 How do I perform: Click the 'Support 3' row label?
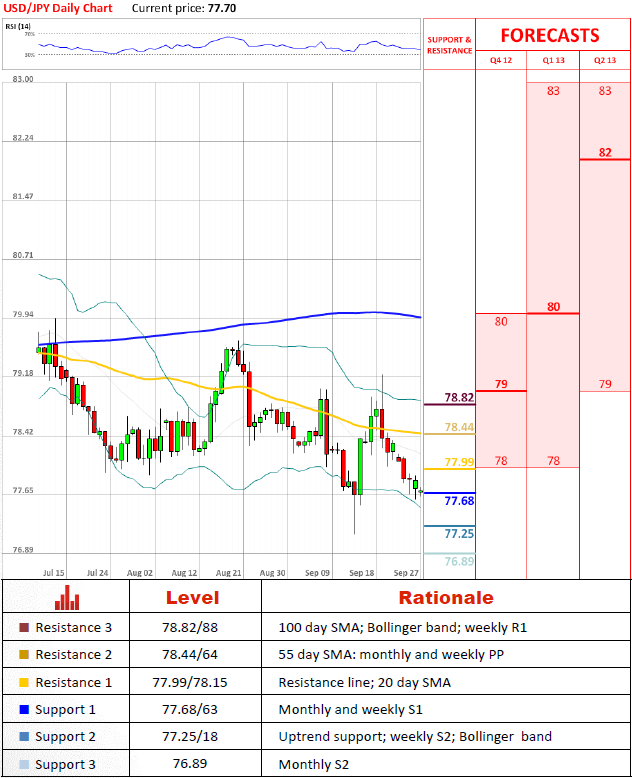[x=65, y=764]
